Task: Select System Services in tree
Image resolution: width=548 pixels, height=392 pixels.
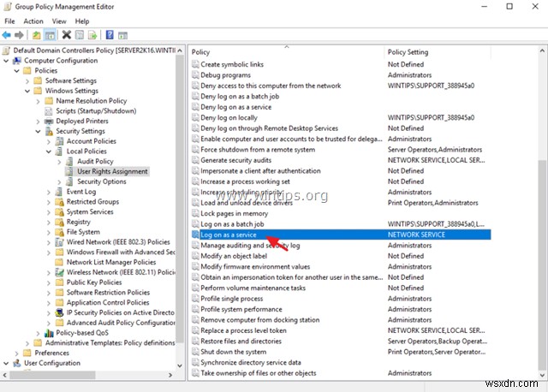Action: 90,212
